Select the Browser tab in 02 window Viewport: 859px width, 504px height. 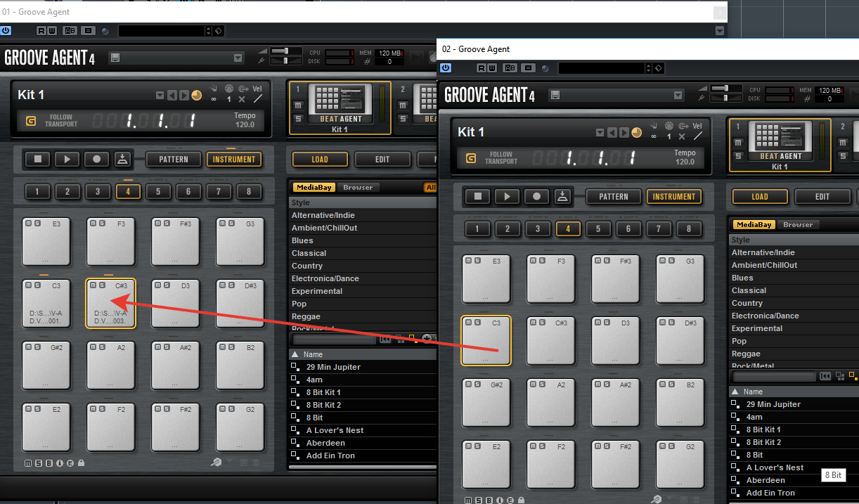pyautogui.click(x=798, y=225)
